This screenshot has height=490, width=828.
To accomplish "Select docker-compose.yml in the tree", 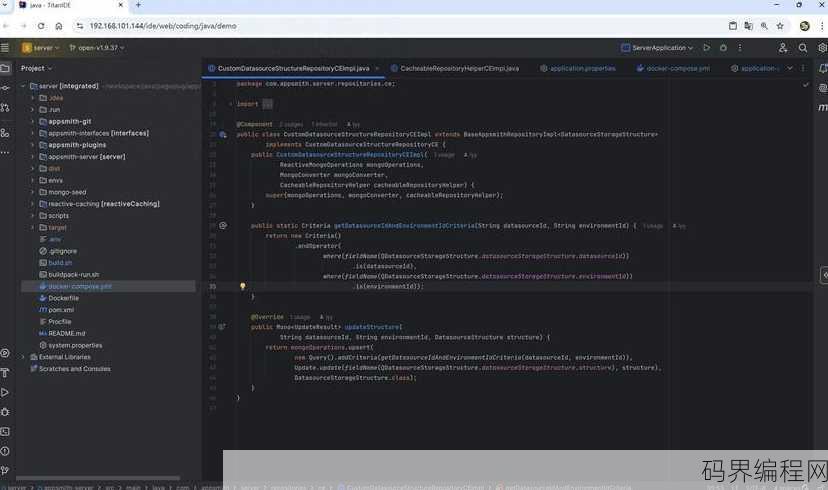I will pos(108,286).
